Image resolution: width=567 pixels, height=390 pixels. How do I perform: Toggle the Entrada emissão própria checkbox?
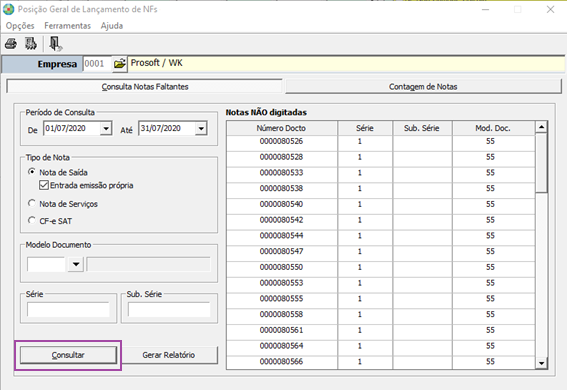tap(44, 185)
